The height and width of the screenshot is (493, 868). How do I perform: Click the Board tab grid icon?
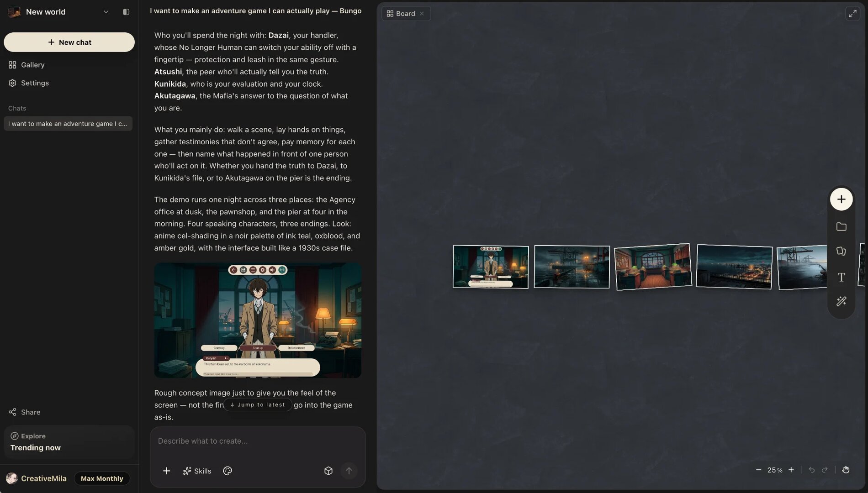point(390,14)
